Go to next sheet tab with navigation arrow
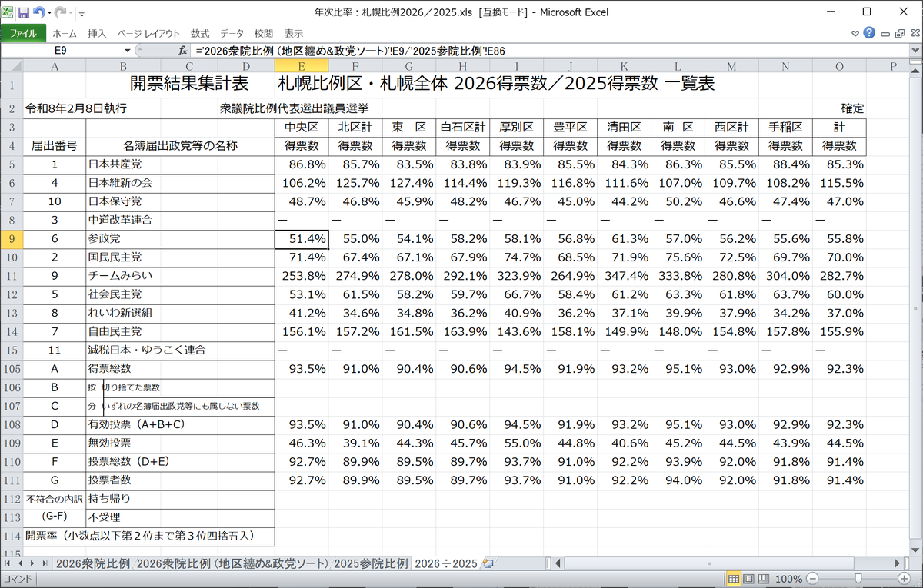The image size is (923, 588). [x=32, y=563]
